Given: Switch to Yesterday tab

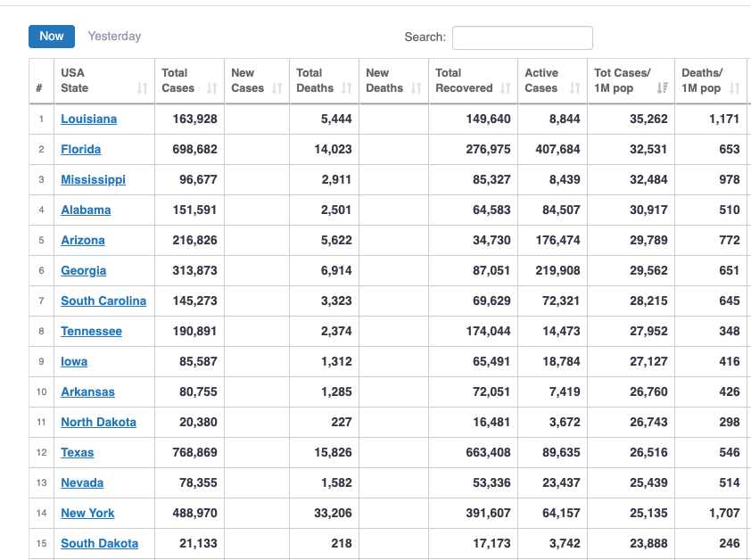Looking at the screenshot, I should tap(114, 37).
